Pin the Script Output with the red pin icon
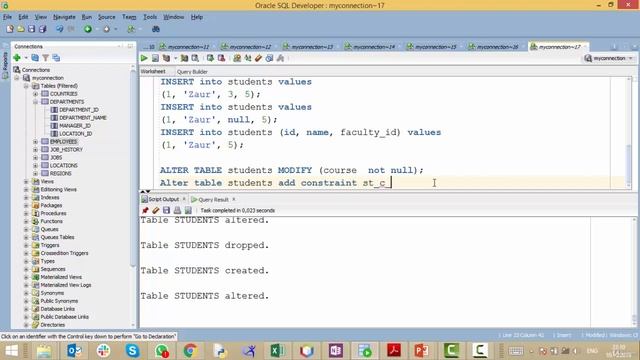Image resolution: width=640 pixels, height=360 pixels. [x=145, y=211]
